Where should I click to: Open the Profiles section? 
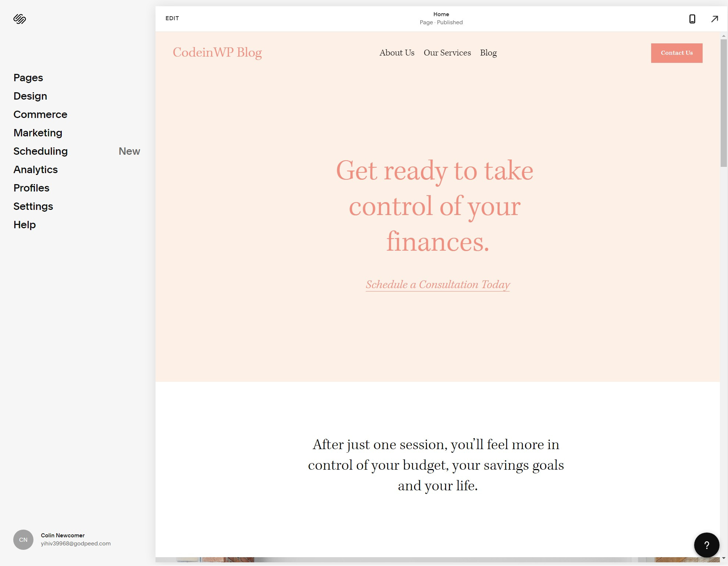pyautogui.click(x=31, y=188)
